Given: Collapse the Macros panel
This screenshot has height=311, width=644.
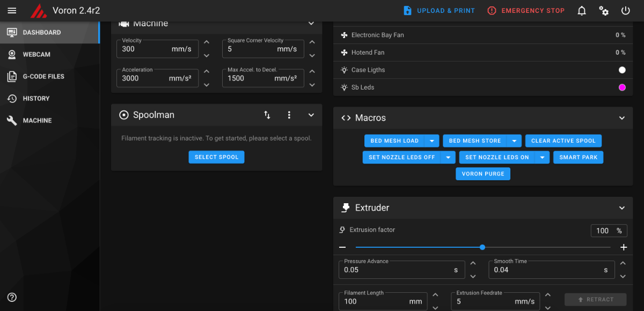Looking at the screenshot, I should (x=622, y=118).
